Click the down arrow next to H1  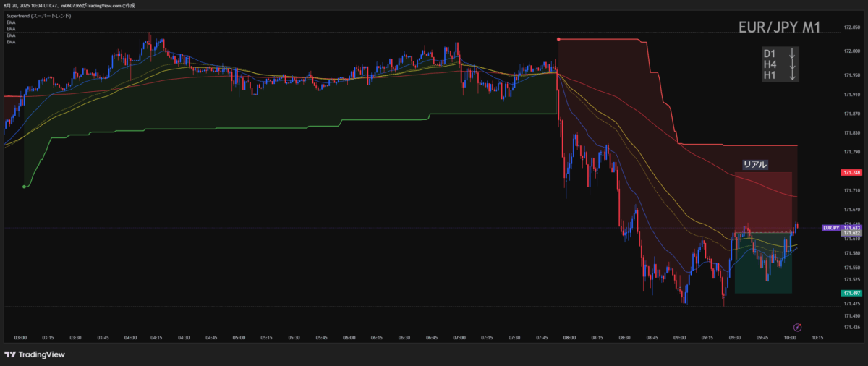pos(792,75)
